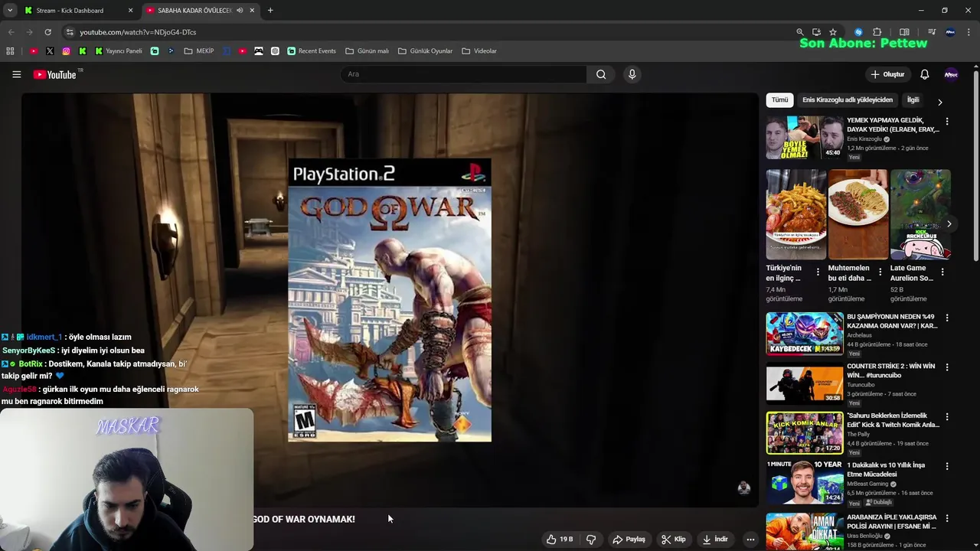Click the Paylaş share button
The image size is (980, 551).
(x=629, y=540)
